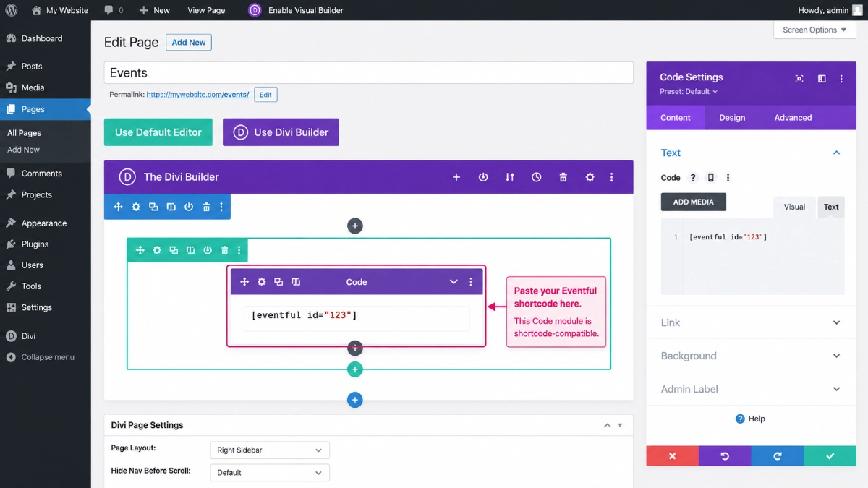868x488 pixels.
Task: Expand Screen Options dropdown
Action: click(x=814, y=30)
